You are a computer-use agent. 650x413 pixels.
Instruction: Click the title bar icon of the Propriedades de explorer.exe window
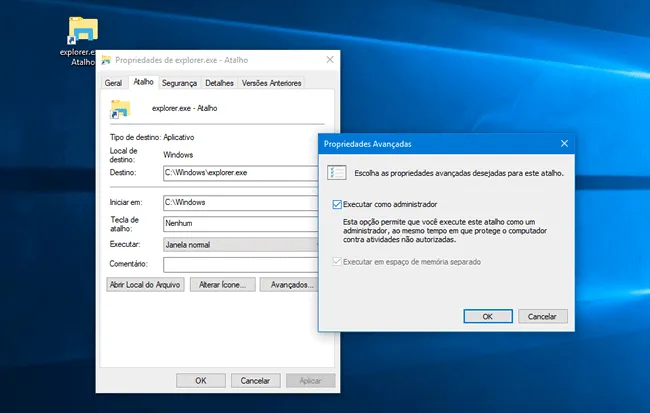(106, 61)
